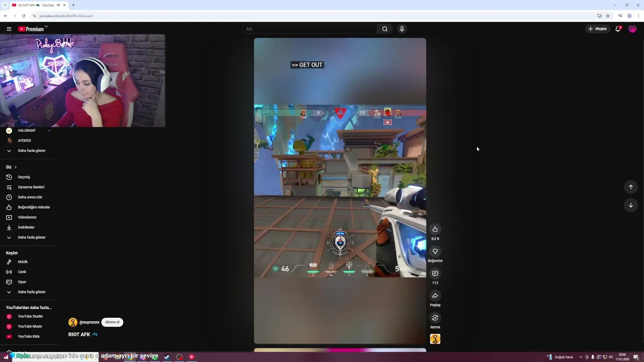This screenshot has height=362, width=644.
Task: Open YouTube Kids link
Action: click(29, 336)
